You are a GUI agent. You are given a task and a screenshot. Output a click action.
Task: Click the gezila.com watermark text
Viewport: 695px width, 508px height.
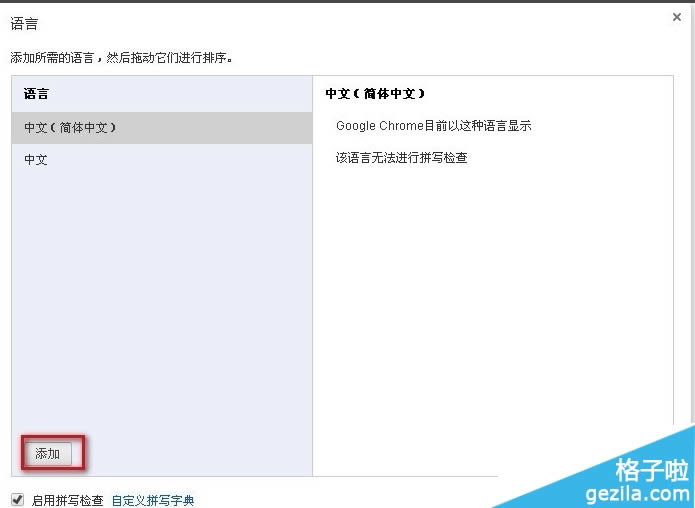[637, 493]
